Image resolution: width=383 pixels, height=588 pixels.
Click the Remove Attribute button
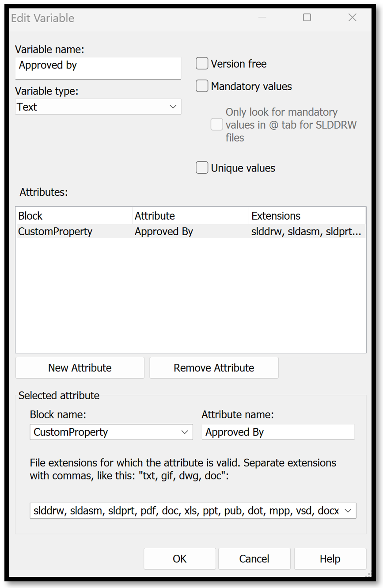coord(214,367)
